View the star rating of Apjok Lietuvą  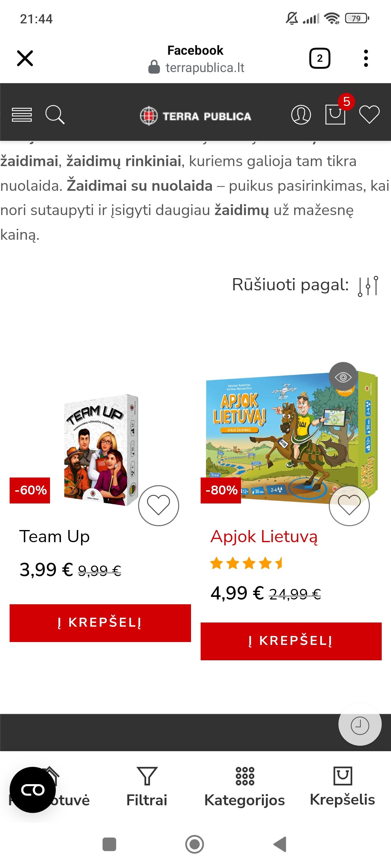coord(246,563)
